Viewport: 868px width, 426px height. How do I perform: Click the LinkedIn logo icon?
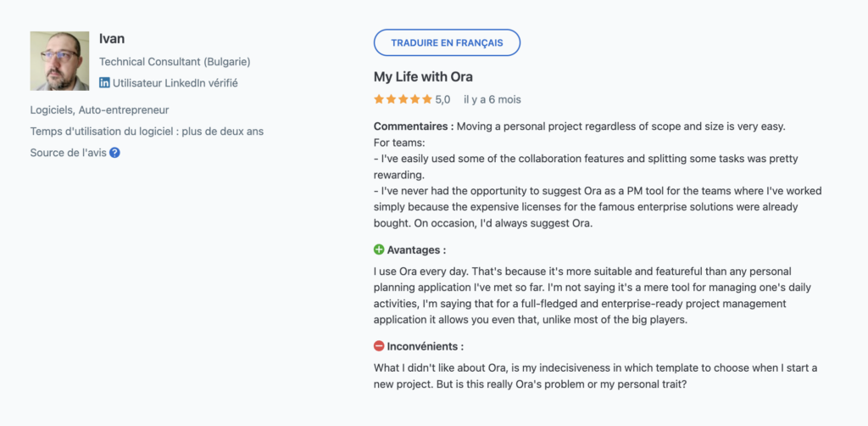tap(104, 83)
